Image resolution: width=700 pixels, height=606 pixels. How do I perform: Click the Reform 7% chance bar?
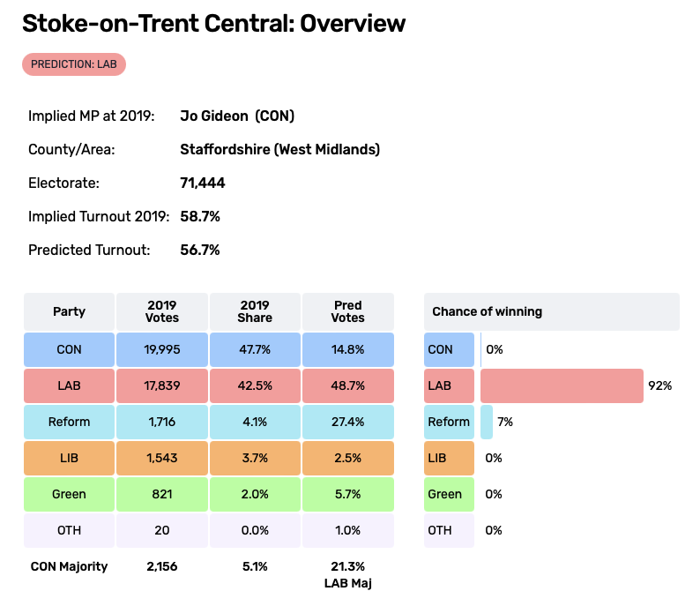click(487, 422)
